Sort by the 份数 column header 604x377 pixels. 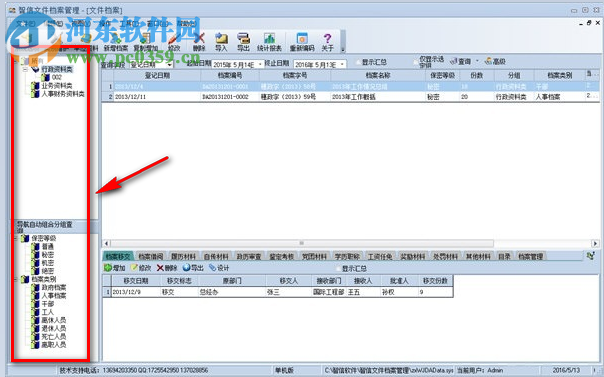point(477,75)
